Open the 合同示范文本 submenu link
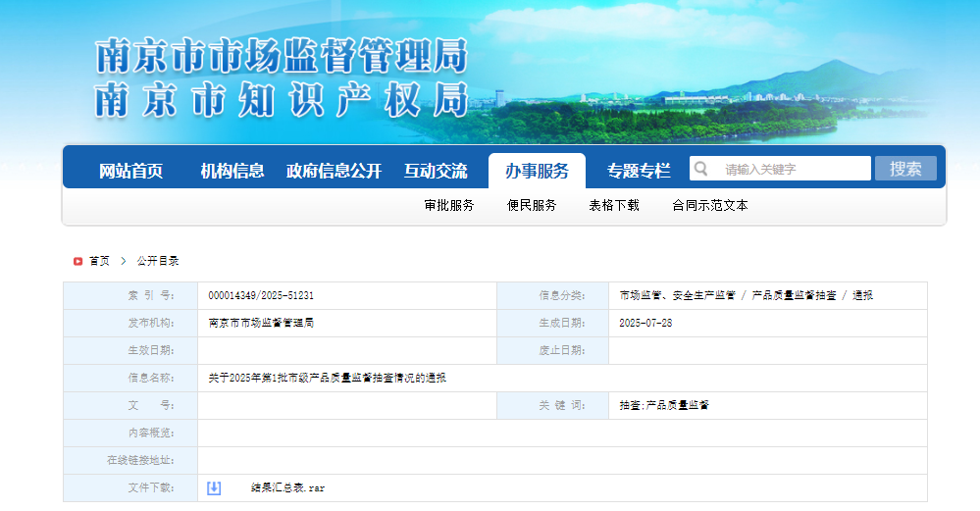 click(710, 206)
